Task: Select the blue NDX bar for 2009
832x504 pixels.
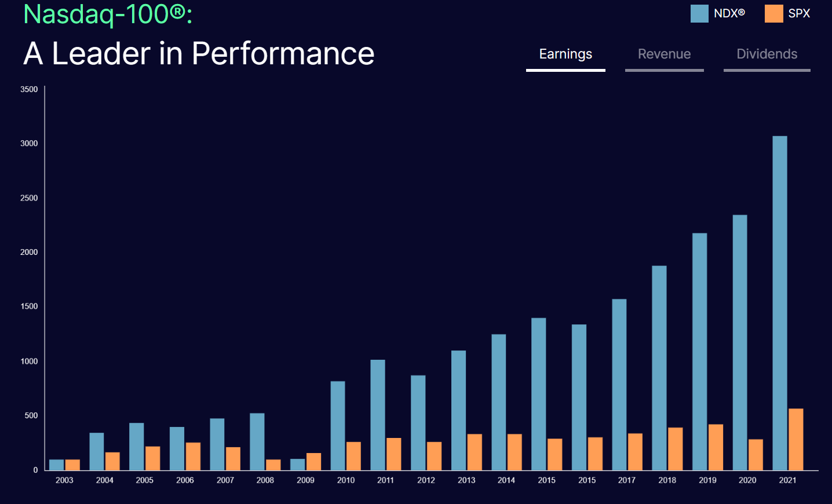Action: point(298,465)
